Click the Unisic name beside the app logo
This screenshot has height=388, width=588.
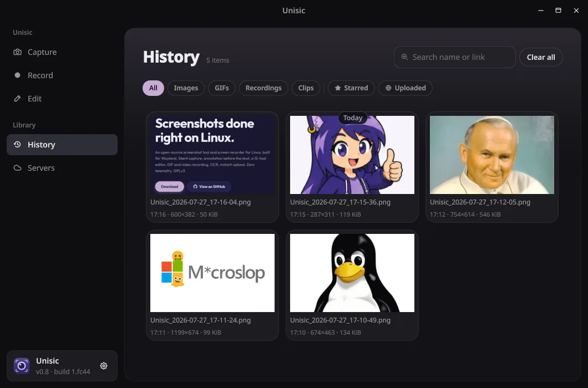(47, 361)
